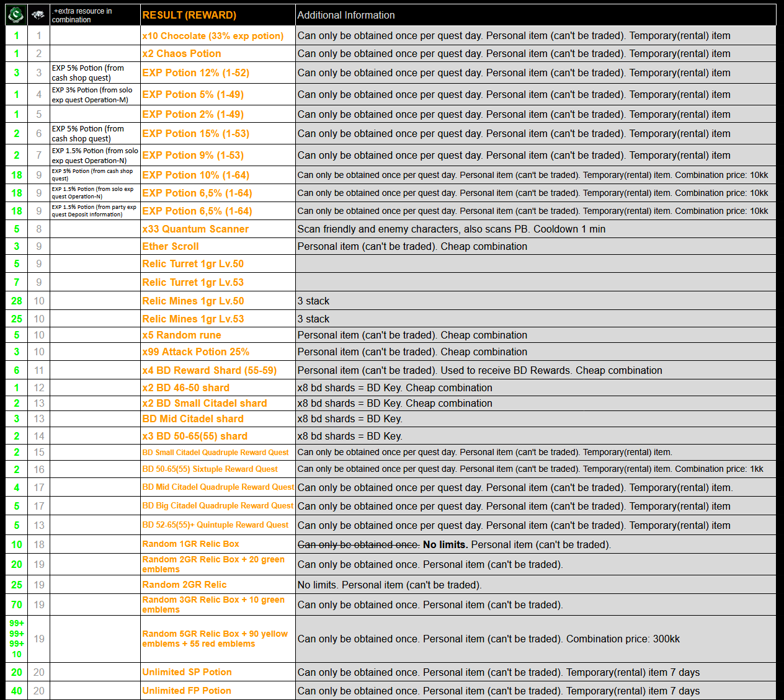Open the Unlimited SP Potion reward

click(x=187, y=672)
